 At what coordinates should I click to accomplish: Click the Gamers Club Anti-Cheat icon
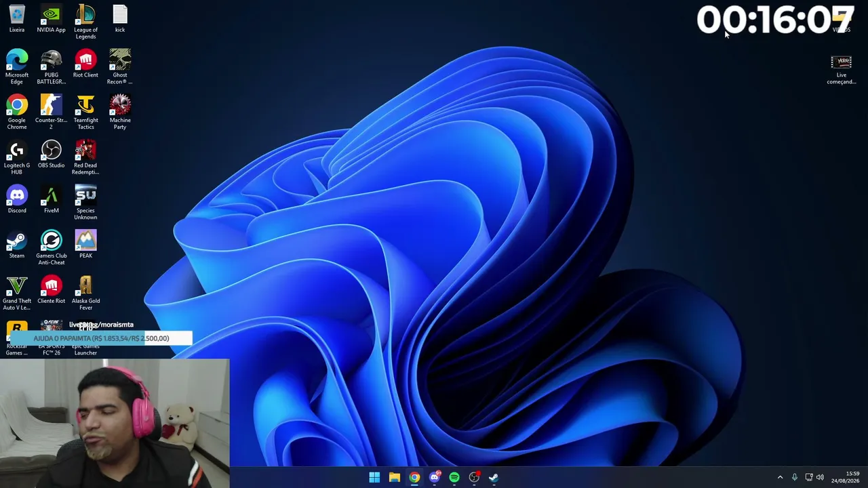click(x=51, y=248)
